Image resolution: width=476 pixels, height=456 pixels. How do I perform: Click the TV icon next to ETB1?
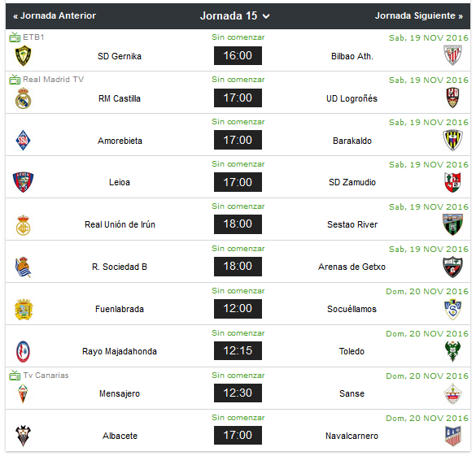[x=15, y=37]
